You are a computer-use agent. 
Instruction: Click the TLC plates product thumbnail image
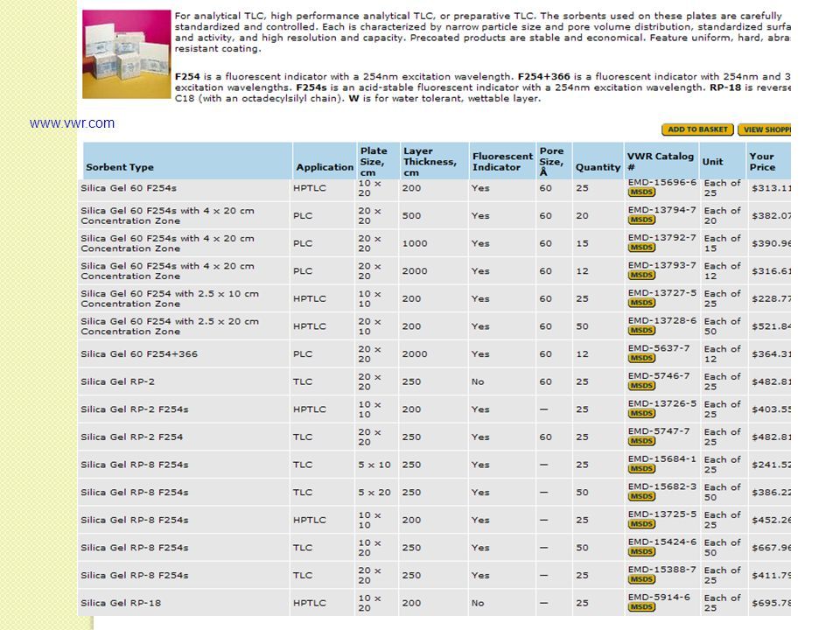point(126,54)
